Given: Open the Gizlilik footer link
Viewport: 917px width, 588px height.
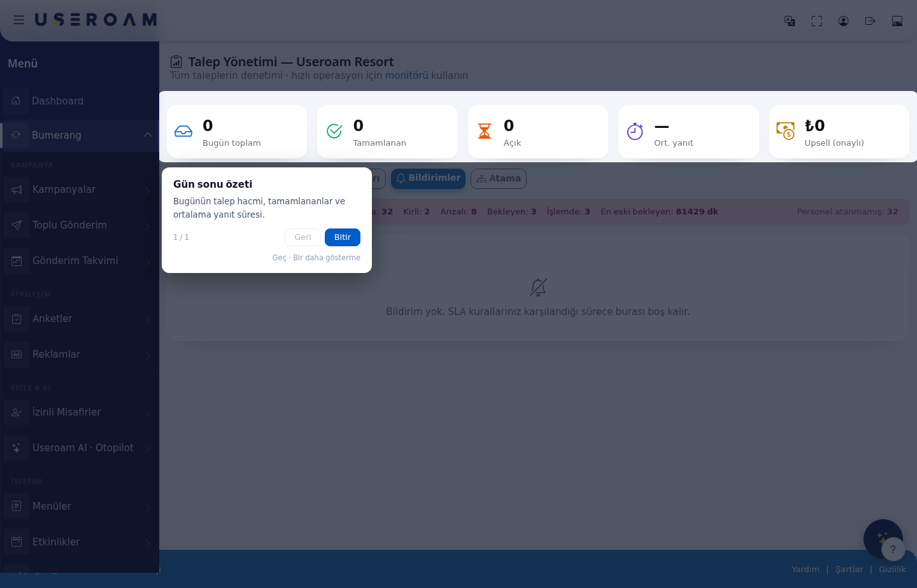Looking at the screenshot, I should [x=892, y=570].
